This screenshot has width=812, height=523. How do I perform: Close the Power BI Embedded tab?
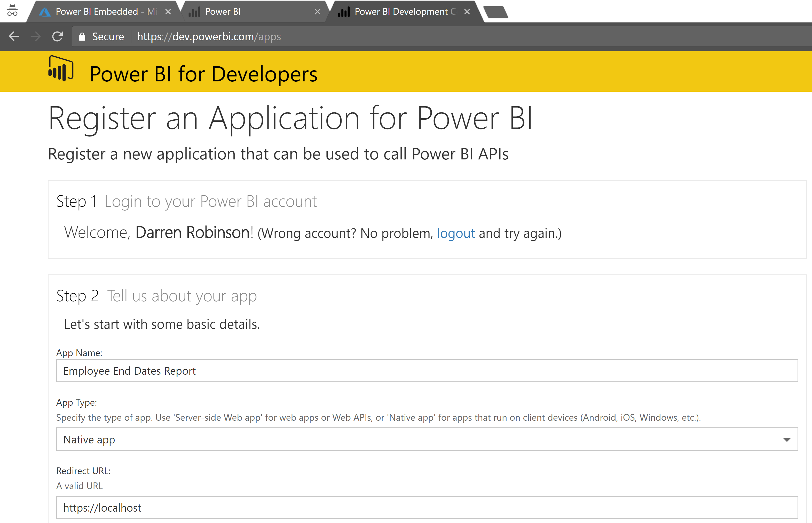168,12
